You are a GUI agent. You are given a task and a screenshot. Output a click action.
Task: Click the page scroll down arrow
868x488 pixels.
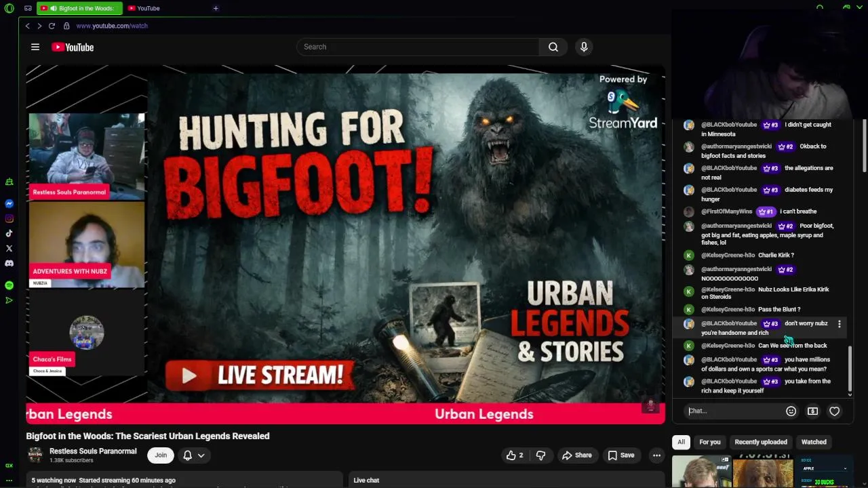864,484
